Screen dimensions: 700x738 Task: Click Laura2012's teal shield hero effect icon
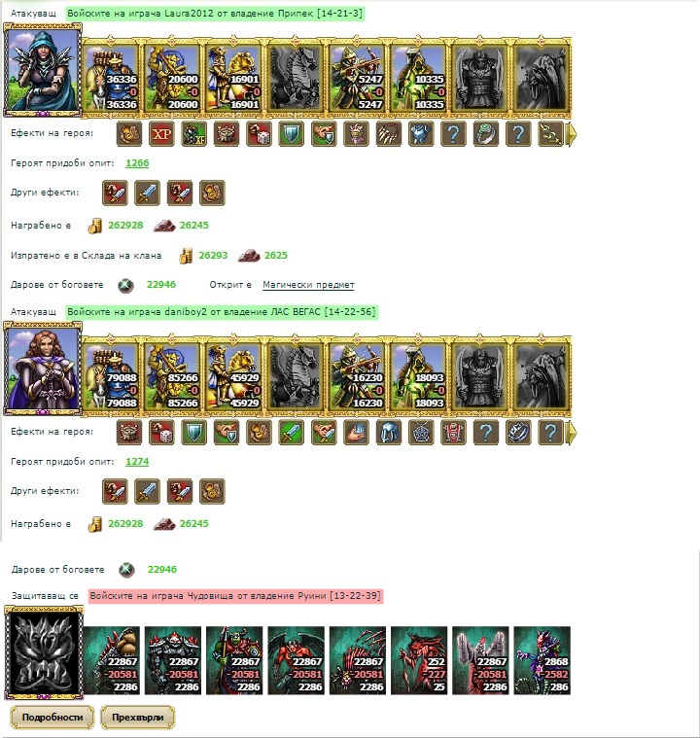tap(292, 134)
